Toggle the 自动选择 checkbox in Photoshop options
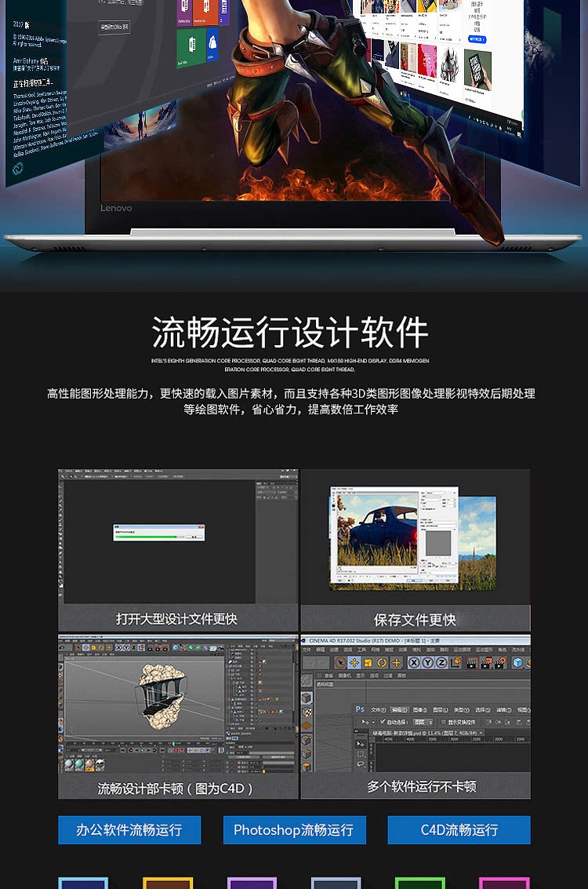588x889 pixels. (383, 722)
